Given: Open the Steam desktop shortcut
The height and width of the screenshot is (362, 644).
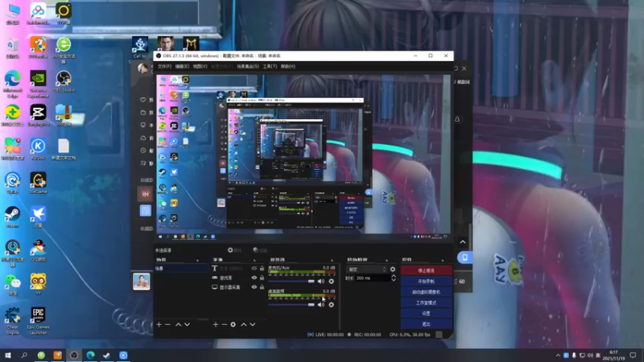Looking at the screenshot, I should [x=12, y=216].
